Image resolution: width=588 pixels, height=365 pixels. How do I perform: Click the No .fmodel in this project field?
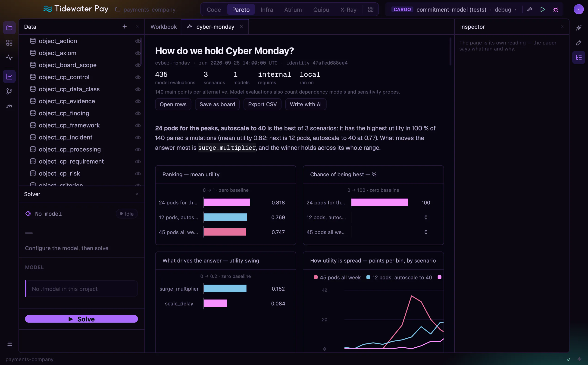coord(81,289)
